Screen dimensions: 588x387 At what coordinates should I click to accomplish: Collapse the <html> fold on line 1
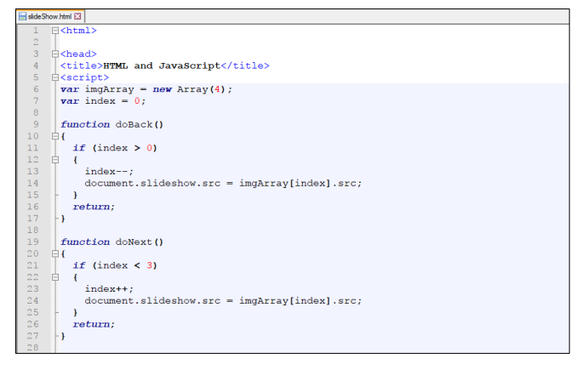55,31
